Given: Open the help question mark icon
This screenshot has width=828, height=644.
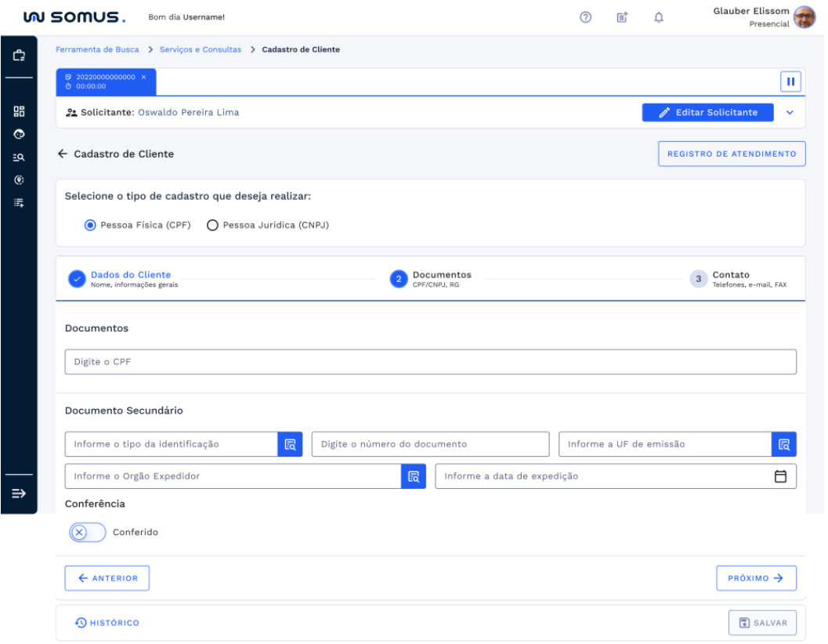Looking at the screenshot, I should 584,17.
